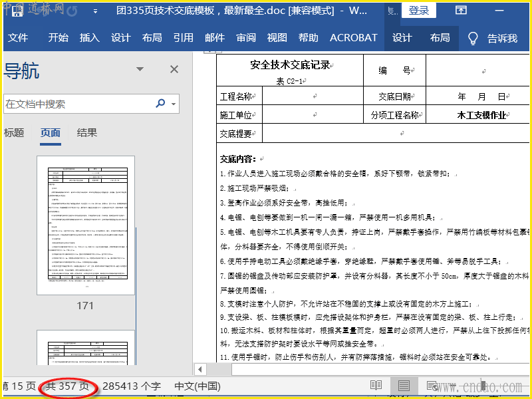The image size is (532, 399).
Task: Switch to Read Mode view icon
Action: pyautogui.click(x=376, y=386)
